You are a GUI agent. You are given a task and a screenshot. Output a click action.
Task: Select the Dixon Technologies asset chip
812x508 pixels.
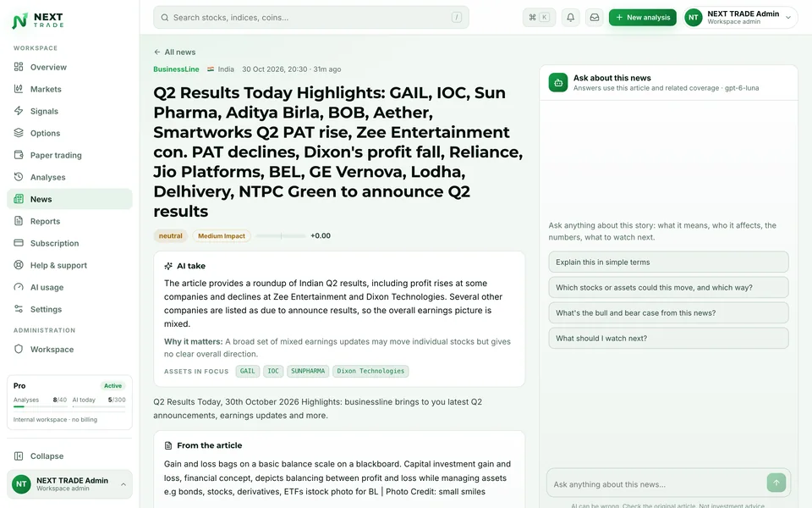coord(370,371)
